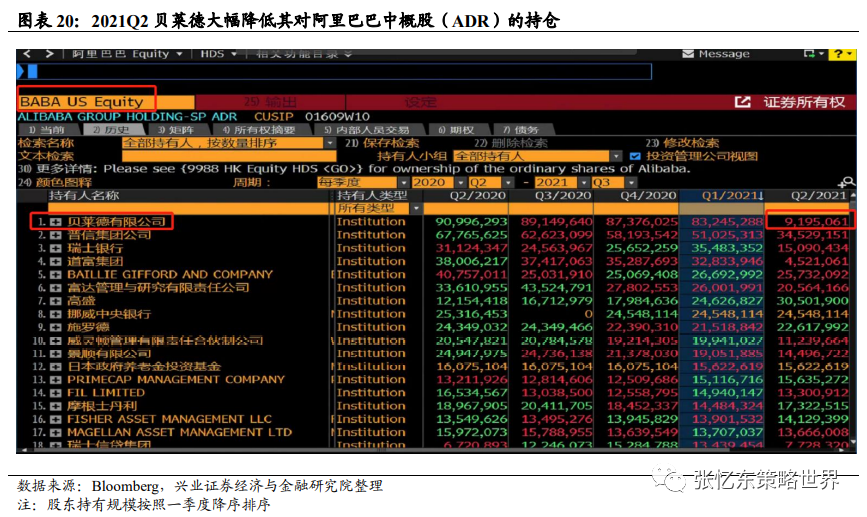Click the 文本检索 input field
867x517 pixels.
(228, 156)
